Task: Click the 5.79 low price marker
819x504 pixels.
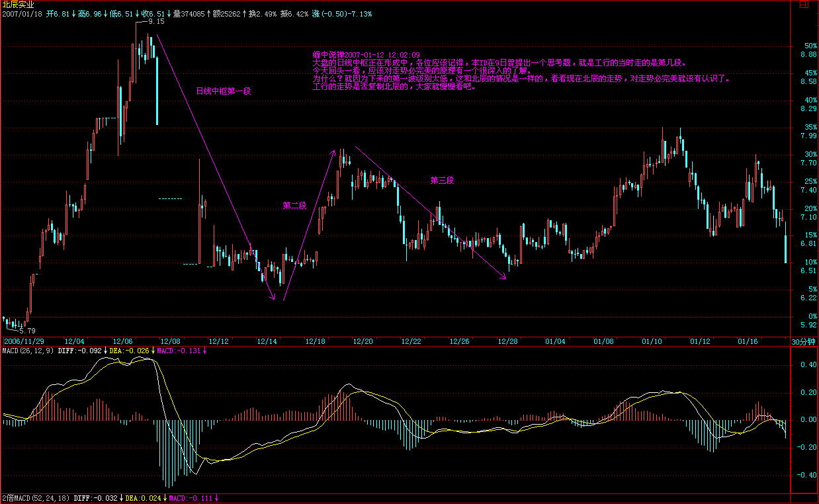Action: (27, 331)
